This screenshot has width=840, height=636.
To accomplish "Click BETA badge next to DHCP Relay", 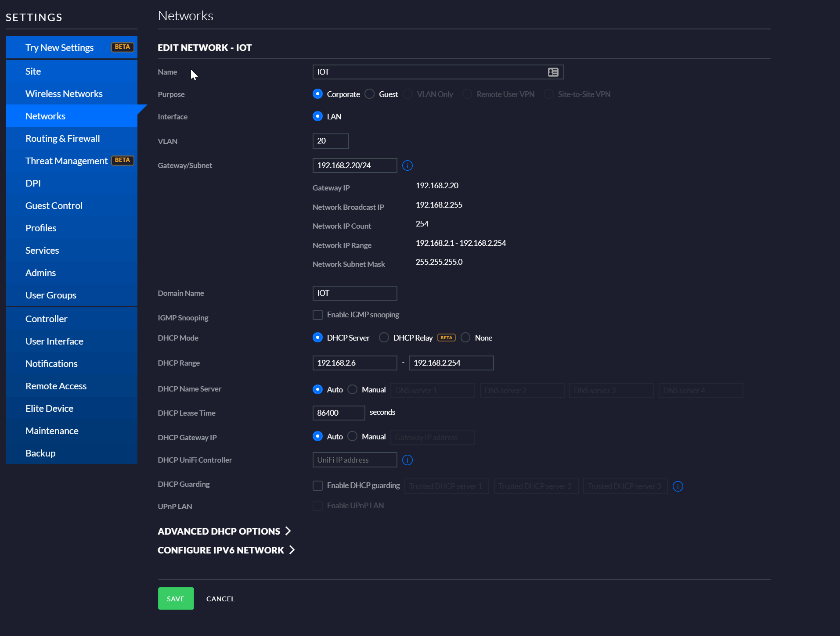I will pos(446,338).
